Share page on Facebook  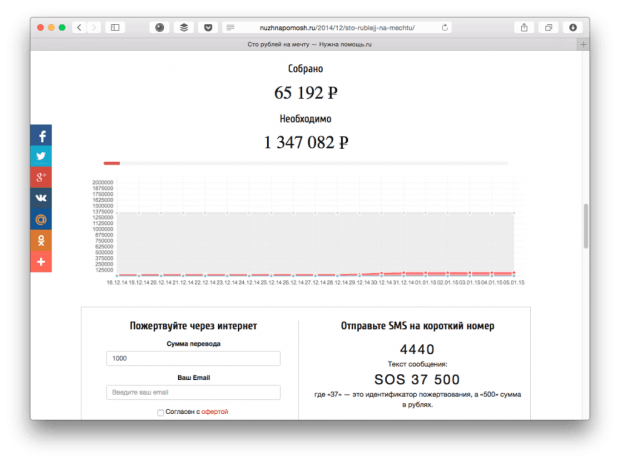(x=41, y=135)
